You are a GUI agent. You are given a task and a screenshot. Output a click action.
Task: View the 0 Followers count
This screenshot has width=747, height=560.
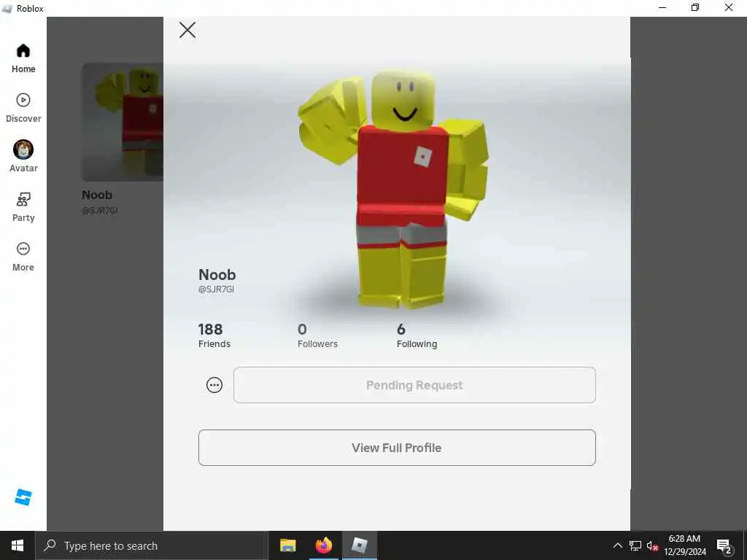click(x=317, y=335)
